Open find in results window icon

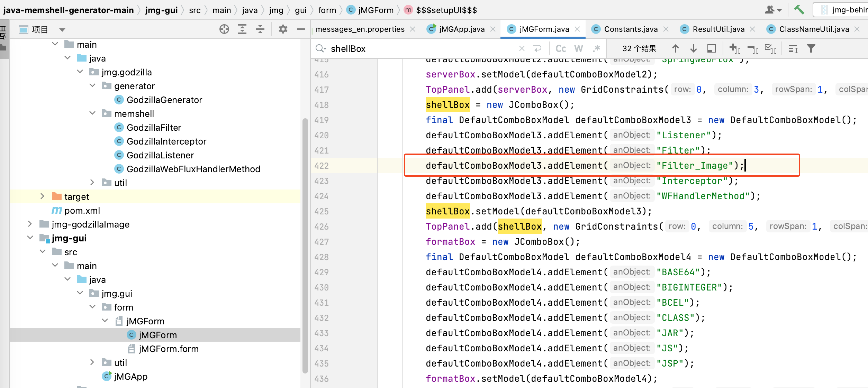coord(793,48)
